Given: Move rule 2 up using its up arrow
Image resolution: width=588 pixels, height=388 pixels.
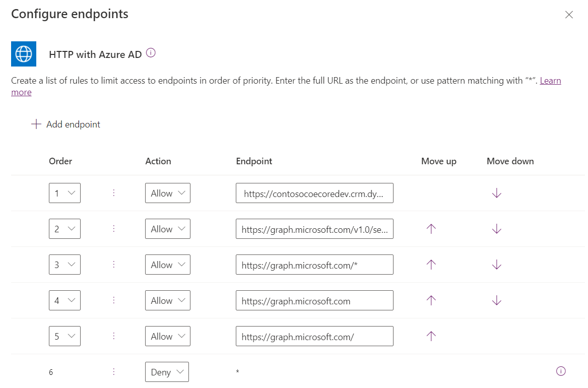Looking at the screenshot, I should 431,228.
